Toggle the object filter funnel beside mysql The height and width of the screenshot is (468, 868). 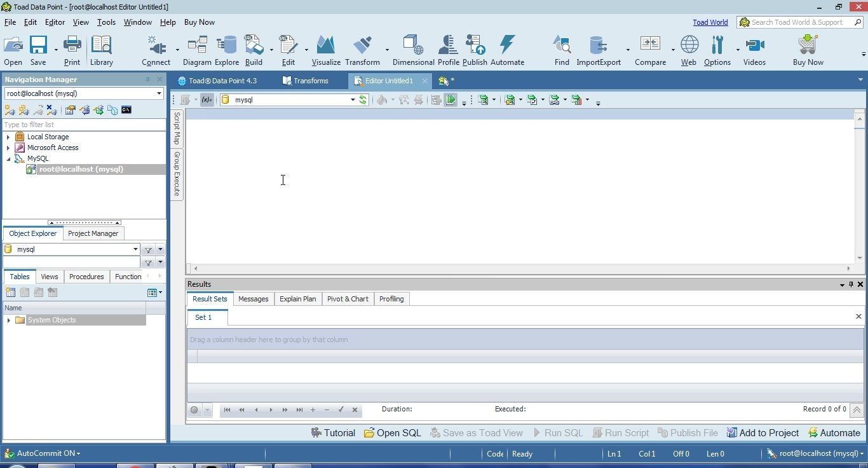tap(148, 250)
